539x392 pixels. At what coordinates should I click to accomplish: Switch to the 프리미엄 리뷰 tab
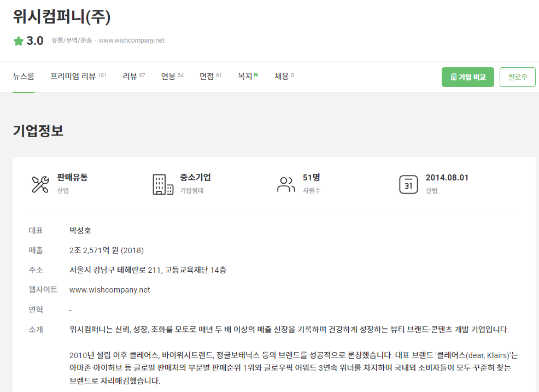tap(78, 77)
